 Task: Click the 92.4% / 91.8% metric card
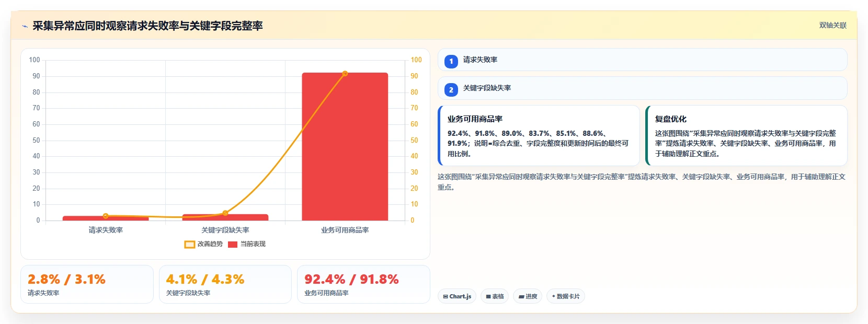point(363,284)
